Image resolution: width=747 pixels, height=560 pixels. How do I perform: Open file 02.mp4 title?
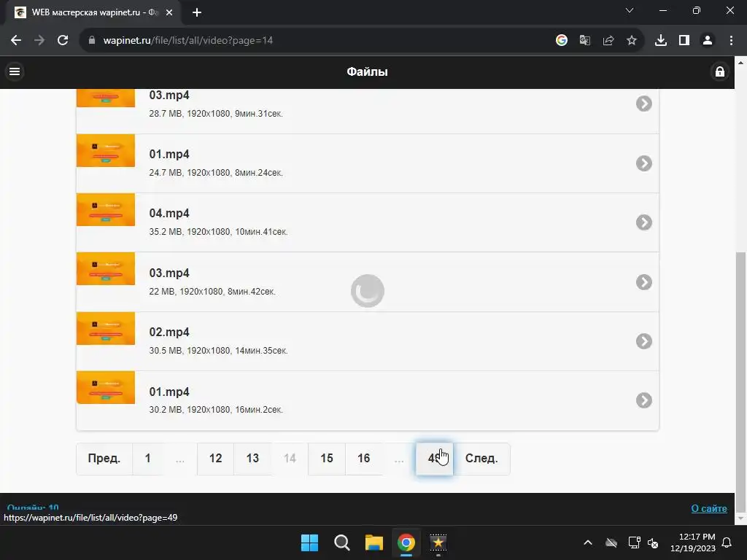tap(169, 332)
